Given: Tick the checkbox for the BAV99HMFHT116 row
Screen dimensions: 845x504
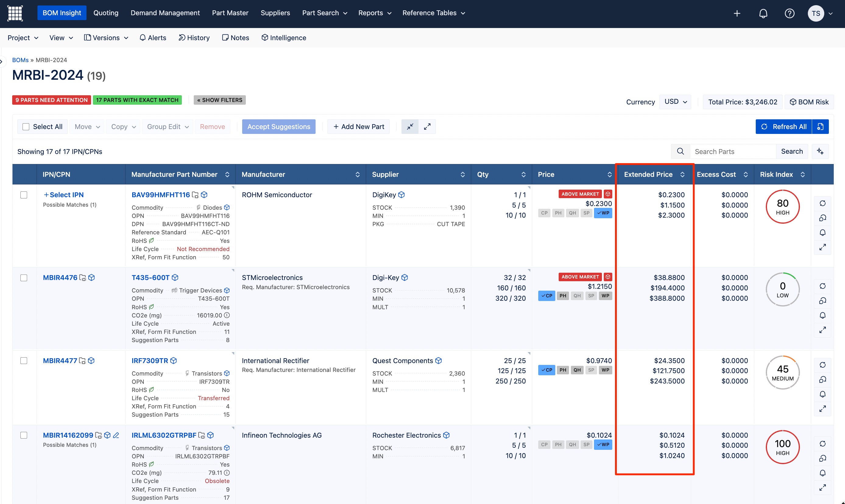Looking at the screenshot, I should (x=24, y=194).
